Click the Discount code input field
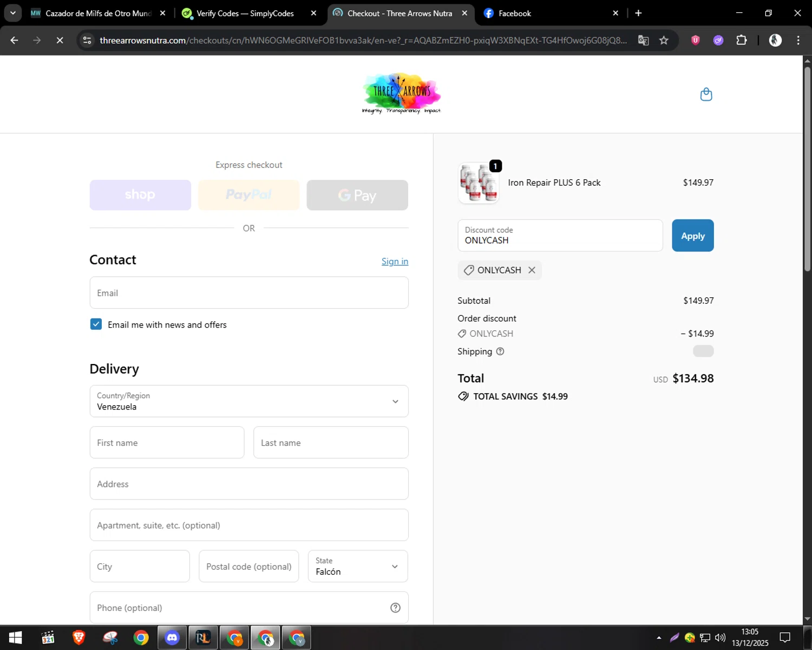This screenshot has height=650, width=812. 560,236
